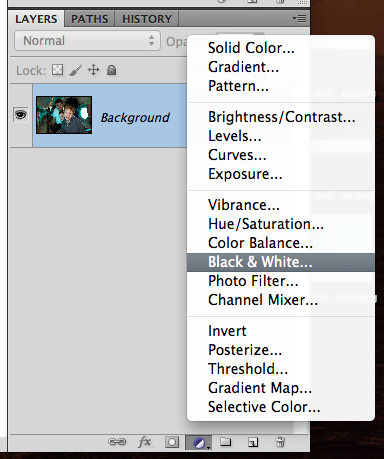The width and height of the screenshot is (384, 459).
Task: Lock image pixels with brush icon
Action: tap(76, 70)
